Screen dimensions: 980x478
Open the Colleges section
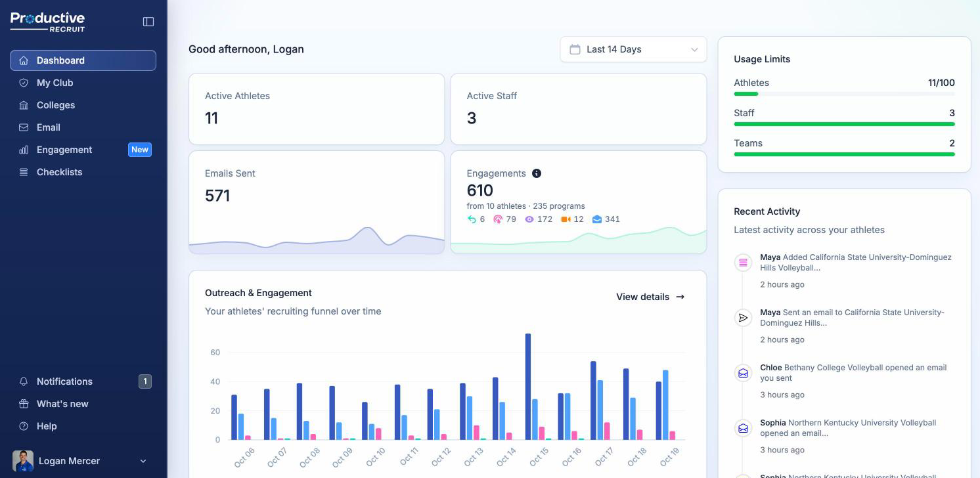coord(83,105)
